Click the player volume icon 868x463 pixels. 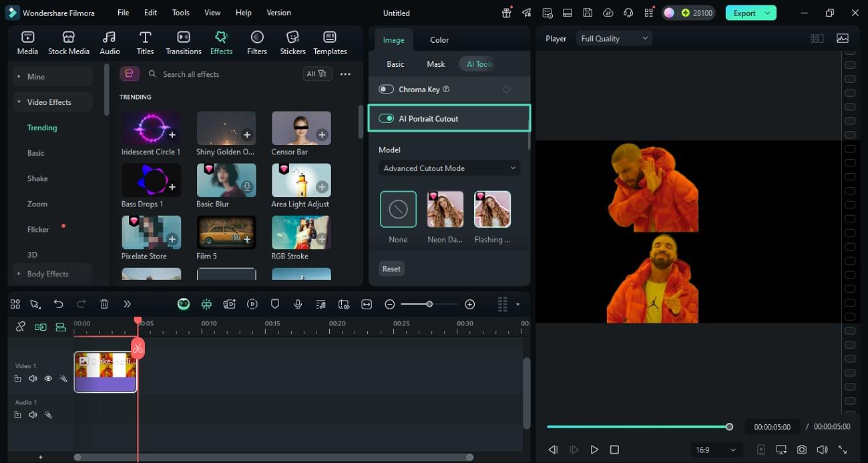tap(822, 450)
